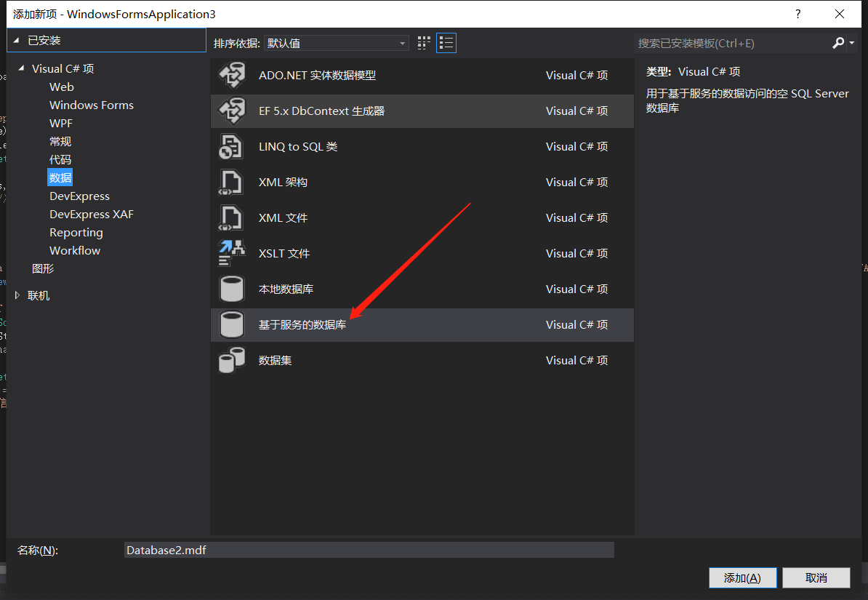Select the 本地数据库 cylinder icon
Image resolution: width=868 pixels, height=600 pixels.
tap(232, 289)
